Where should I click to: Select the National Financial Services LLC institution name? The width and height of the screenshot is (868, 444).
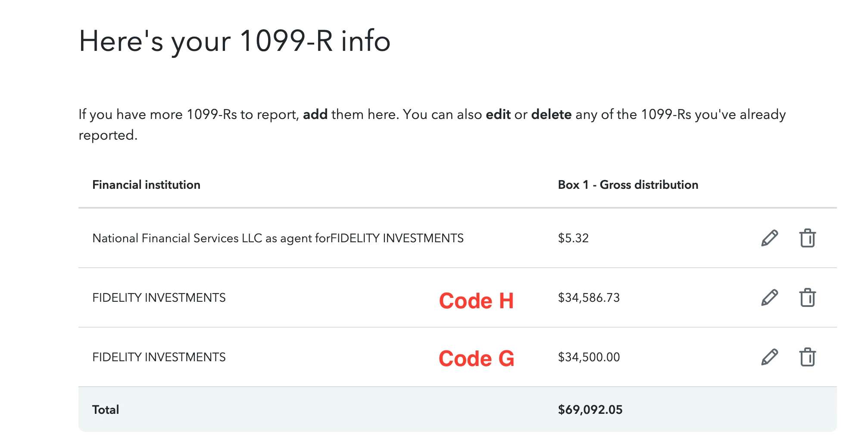pos(278,238)
